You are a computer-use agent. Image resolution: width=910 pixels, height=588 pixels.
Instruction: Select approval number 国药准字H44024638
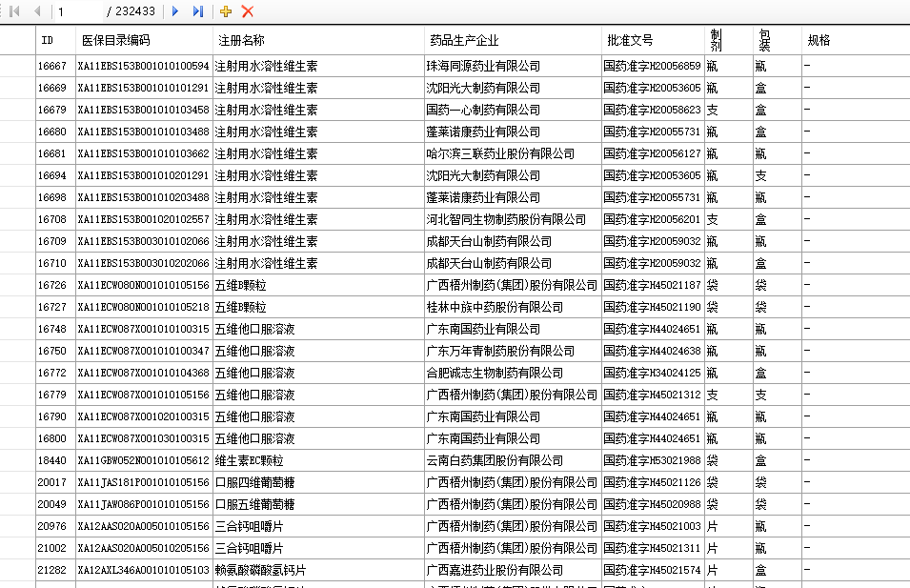click(653, 351)
